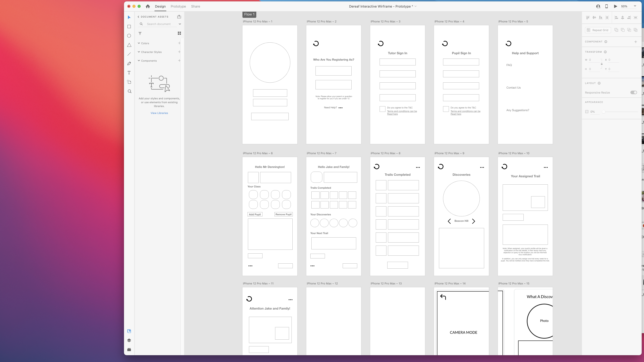Collapse the Character Styles section
The height and width of the screenshot is (362, 644).
[139, 52]
